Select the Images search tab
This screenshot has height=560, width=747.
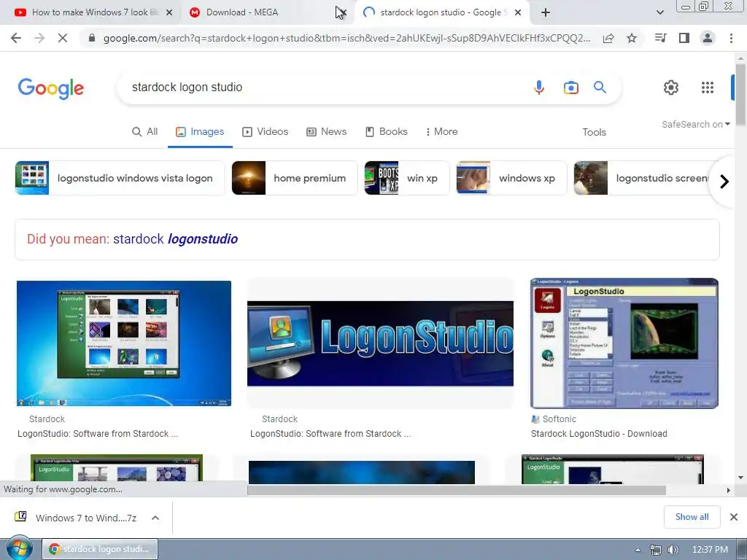point(200,132)
